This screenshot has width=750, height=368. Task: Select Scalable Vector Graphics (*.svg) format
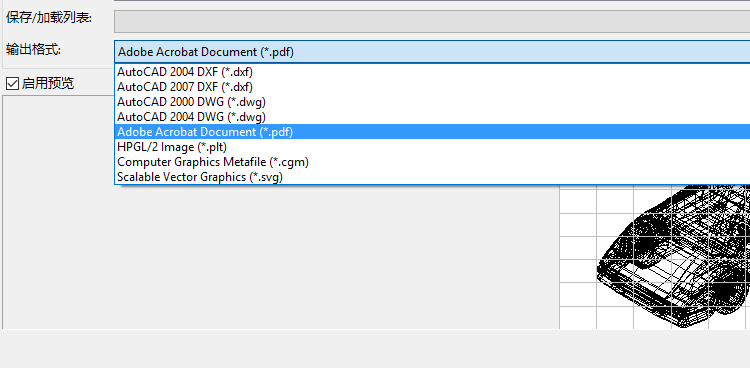tap(432, 177)
